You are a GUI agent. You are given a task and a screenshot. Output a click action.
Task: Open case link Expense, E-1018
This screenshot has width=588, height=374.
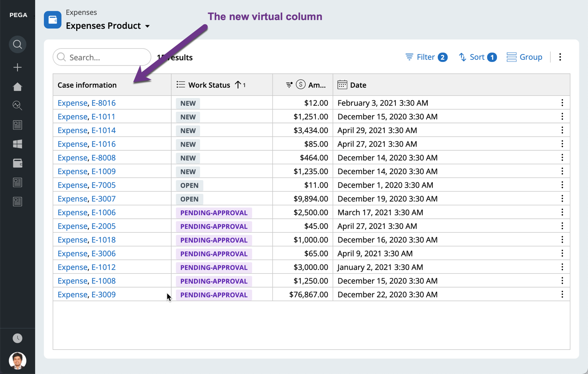pyautogui.click(x=86, y=240)
